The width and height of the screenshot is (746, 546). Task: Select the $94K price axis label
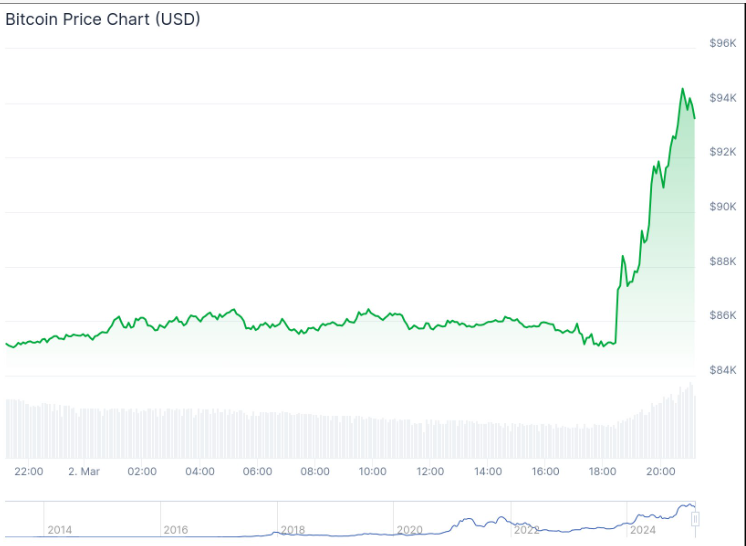click(x=723, y=98)
